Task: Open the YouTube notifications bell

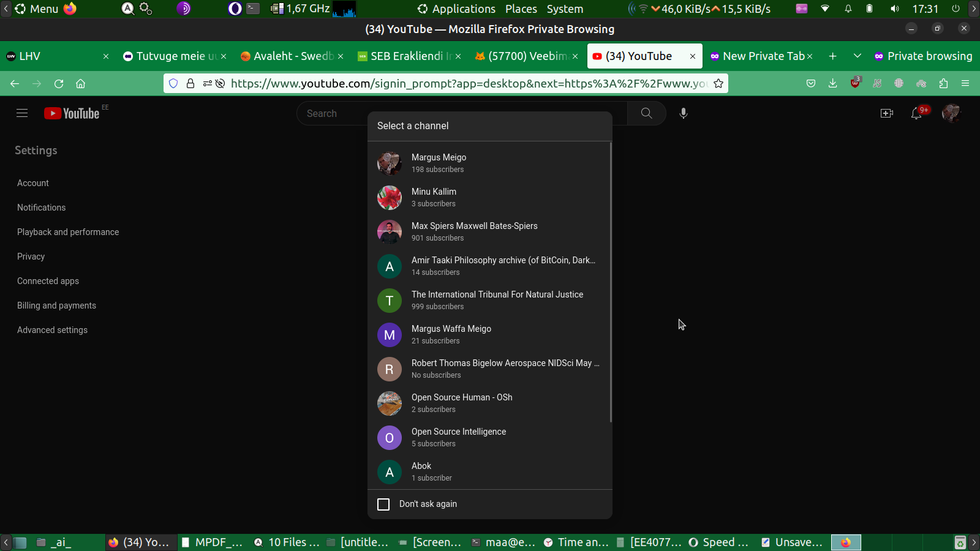Action: tap(916, 113)
